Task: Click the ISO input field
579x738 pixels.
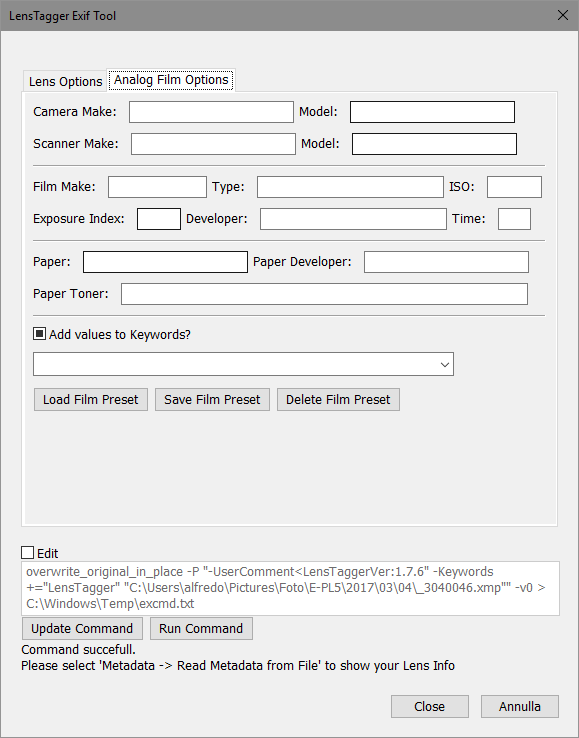Action: [514, 187]
